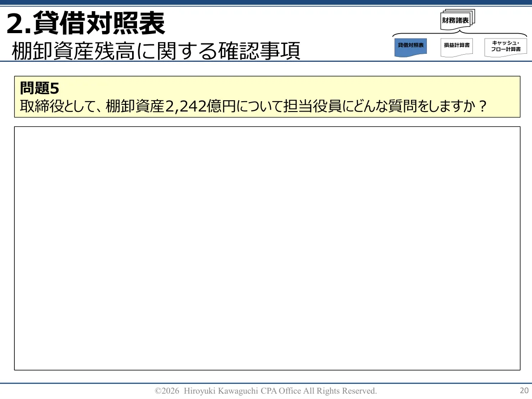
Task: Click the copyright line Hiroyuki Kawaguchi CPA Office
Action: pyautogui.click(x=266, y=391)
